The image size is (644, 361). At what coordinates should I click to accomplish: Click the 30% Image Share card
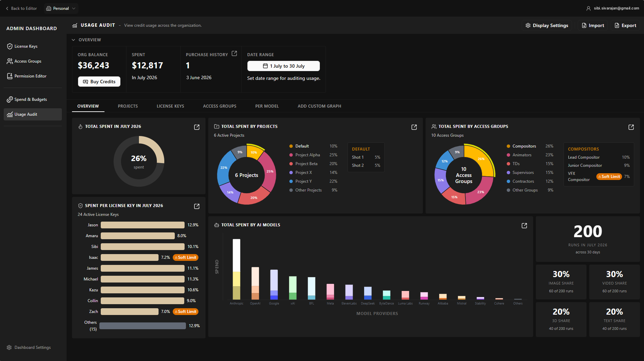[x=561, y=282]
